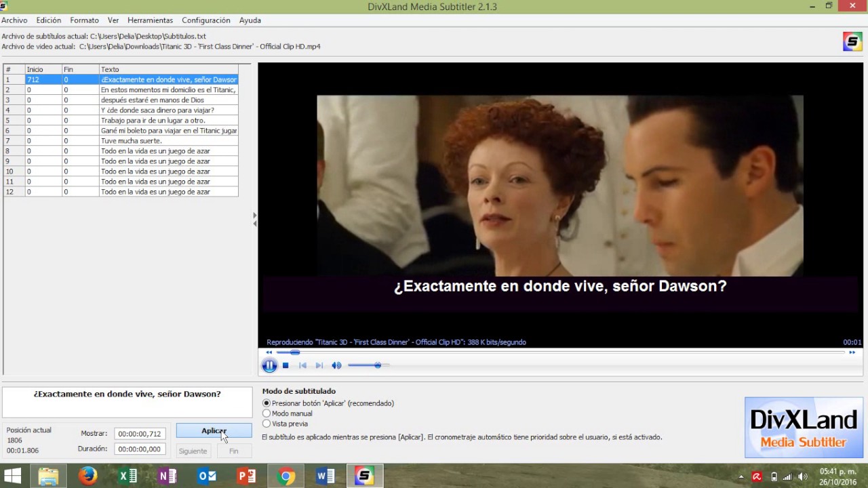Open the Formato menu

pyautogui.click(x=84, y=20)
